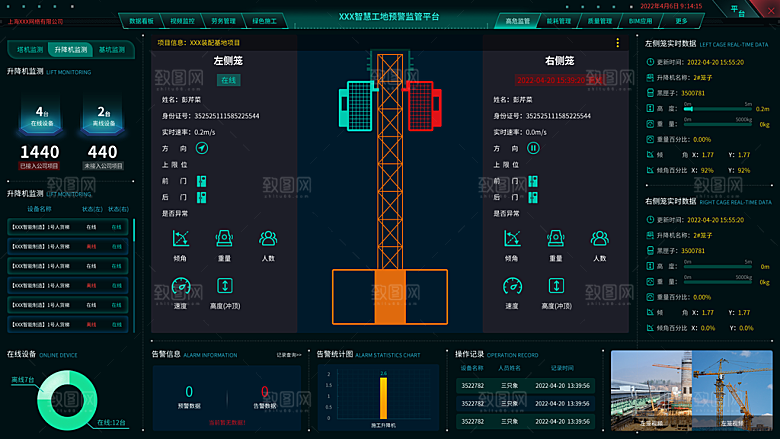Click right cage 前门 door status icon

tap(533, 181)
